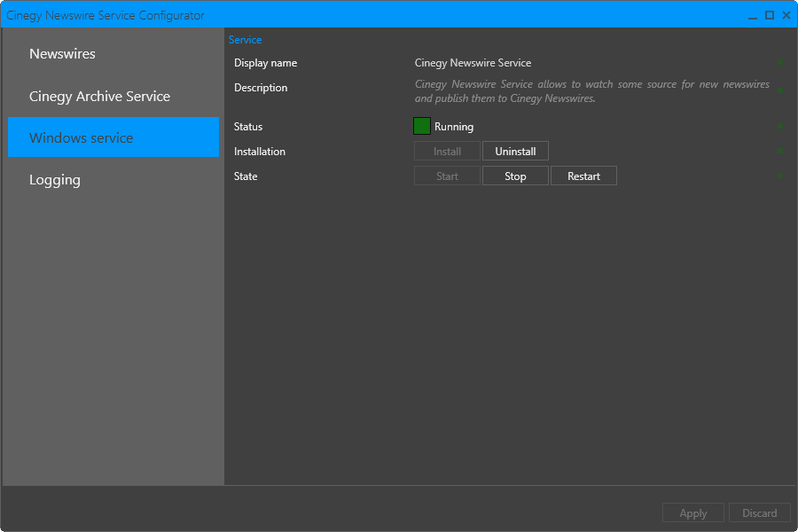Click the green Running status indicator

tap(422, 126)
